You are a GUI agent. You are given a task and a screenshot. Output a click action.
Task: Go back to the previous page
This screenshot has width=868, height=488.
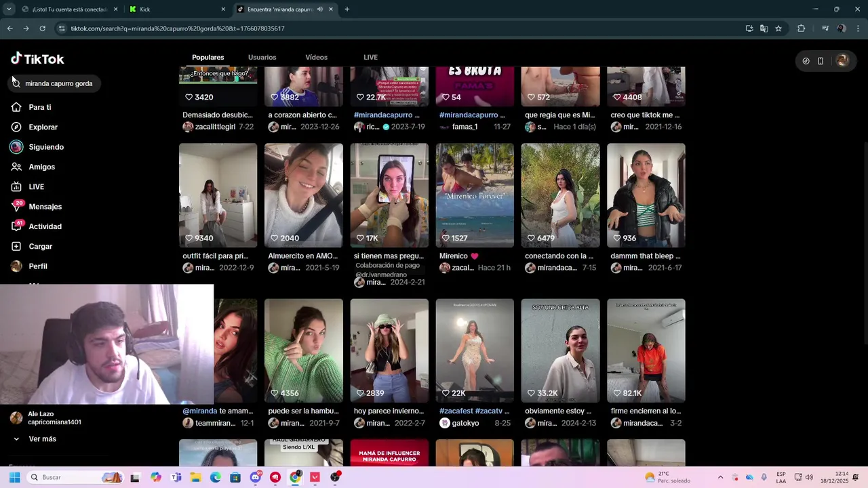(x=9, y=28)
